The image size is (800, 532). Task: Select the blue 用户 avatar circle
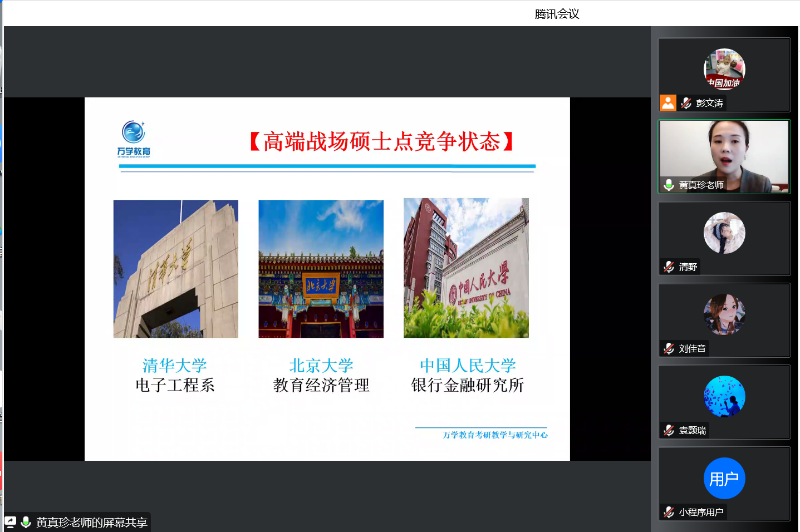[724, 478]
